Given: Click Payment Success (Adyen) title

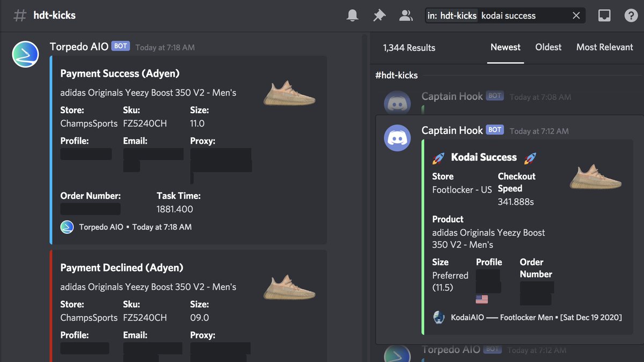Looking at the screenshot, I should coord(120,73).
